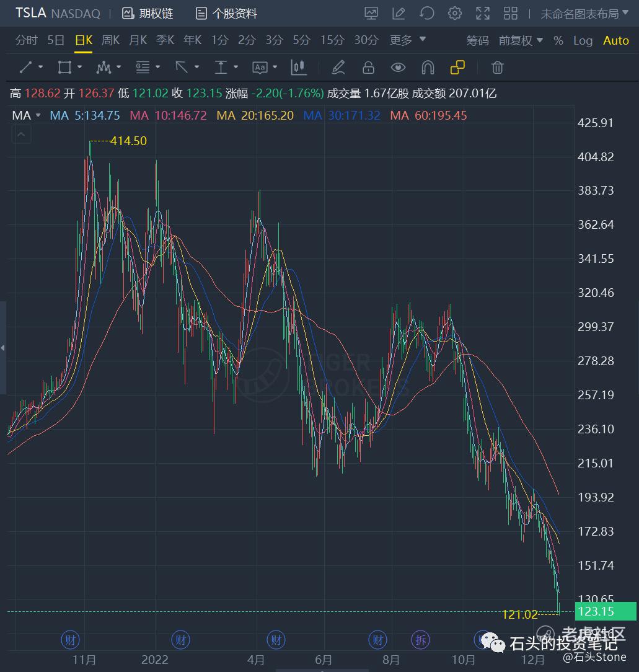Switch to the 年K yearly tab

point(192,40)
